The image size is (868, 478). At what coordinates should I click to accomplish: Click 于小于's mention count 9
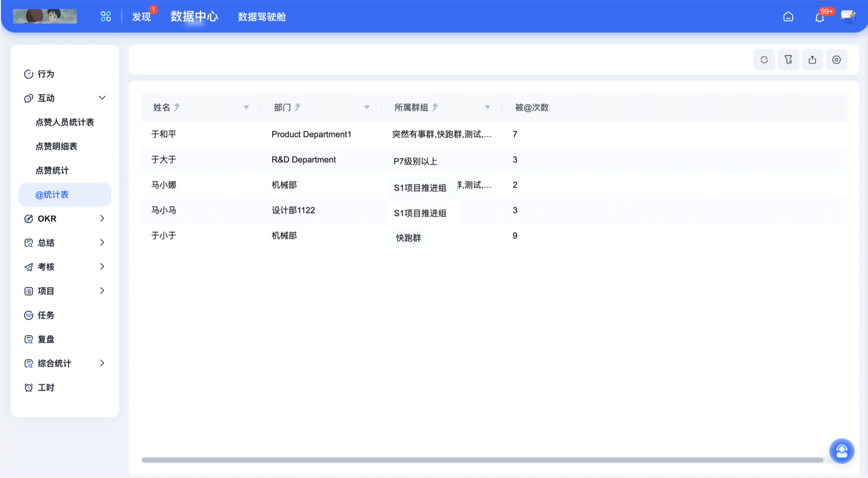515,235
